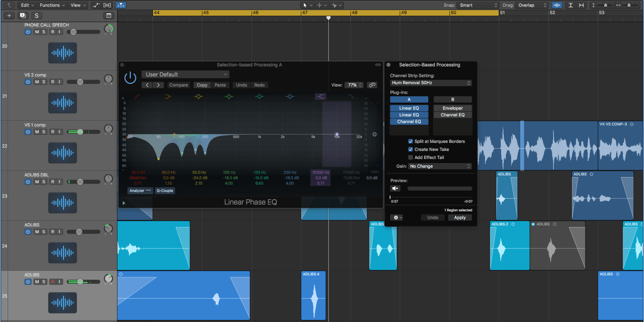
Task: Uncheck Create New Take option
Action: pyautogui.click(x=411, y=149)
